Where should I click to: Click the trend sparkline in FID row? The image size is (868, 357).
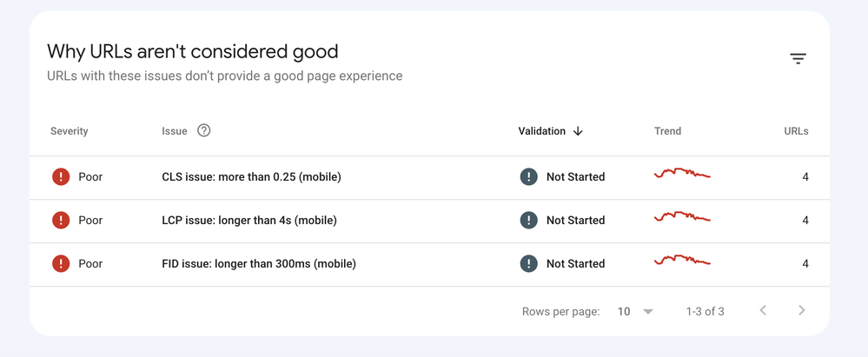682,261
